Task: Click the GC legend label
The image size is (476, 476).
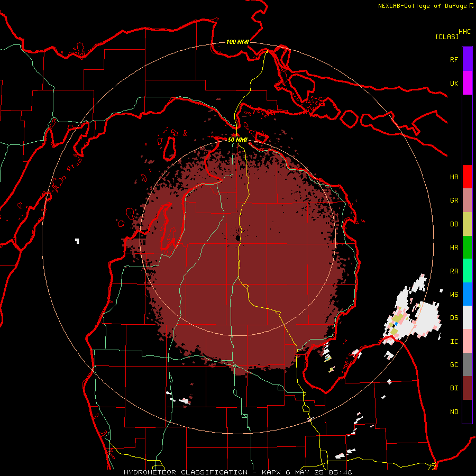Action: click(454, 365)
